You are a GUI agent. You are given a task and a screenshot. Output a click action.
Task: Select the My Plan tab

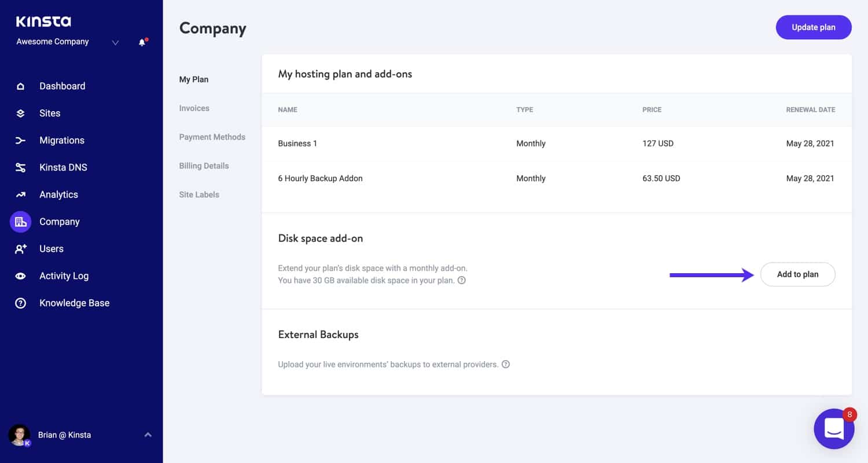194,79
